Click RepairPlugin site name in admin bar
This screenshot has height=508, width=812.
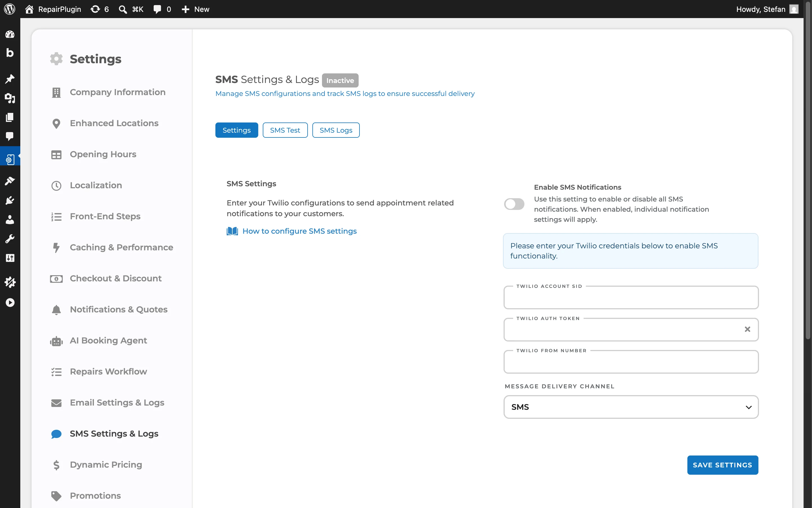[x=60, y=9]
